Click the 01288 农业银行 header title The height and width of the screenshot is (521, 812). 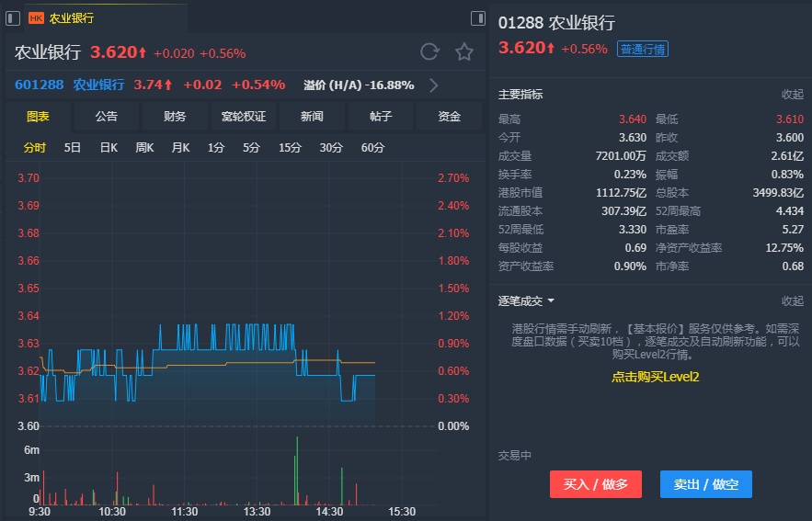tap(556, 23)
